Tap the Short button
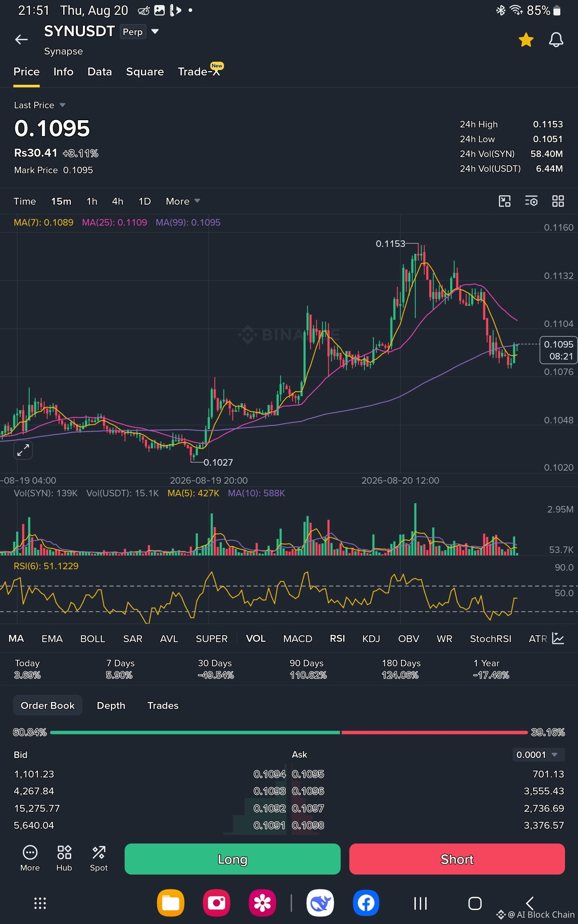Viewport: 578px width, 924px height. pos(457,859)
